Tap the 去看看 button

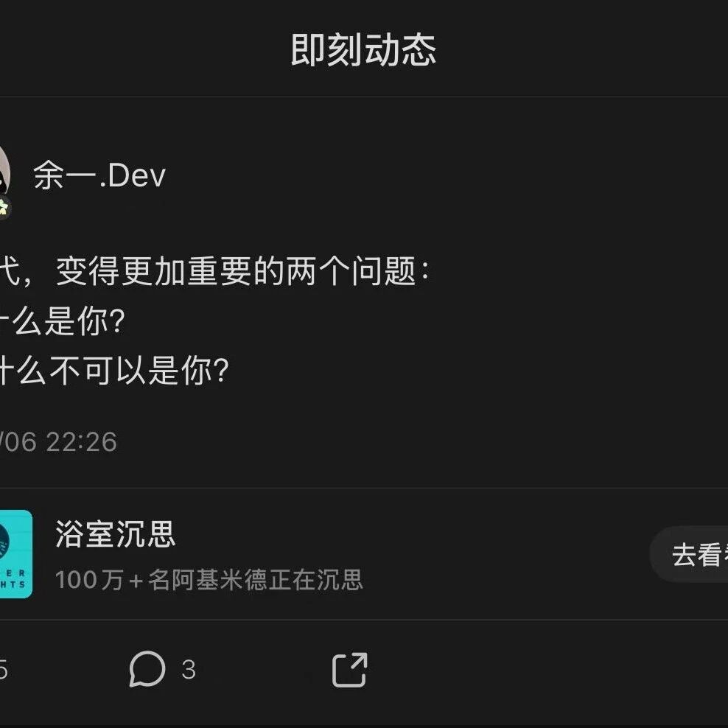coord(689,554)
